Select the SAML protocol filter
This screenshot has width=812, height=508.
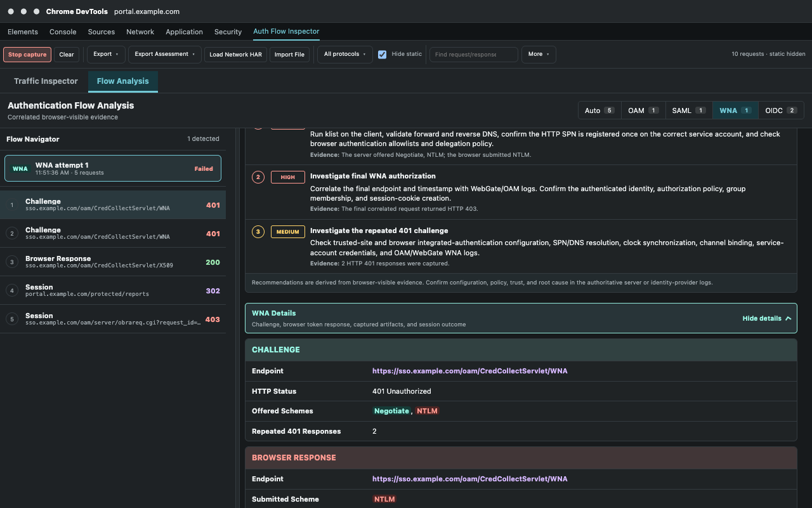click(689, 110)
